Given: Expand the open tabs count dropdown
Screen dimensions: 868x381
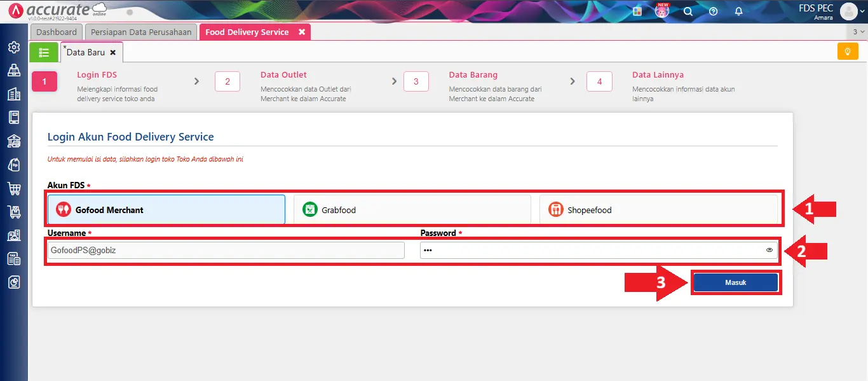Looking at the screenshot, I should coord(857,32).
